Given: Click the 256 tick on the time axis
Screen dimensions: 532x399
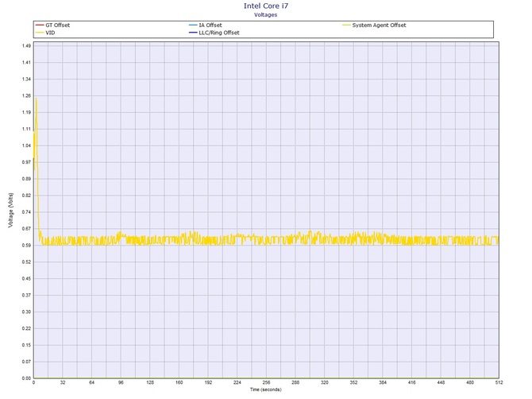Looking at the screenshot, I should pos(266,382).
